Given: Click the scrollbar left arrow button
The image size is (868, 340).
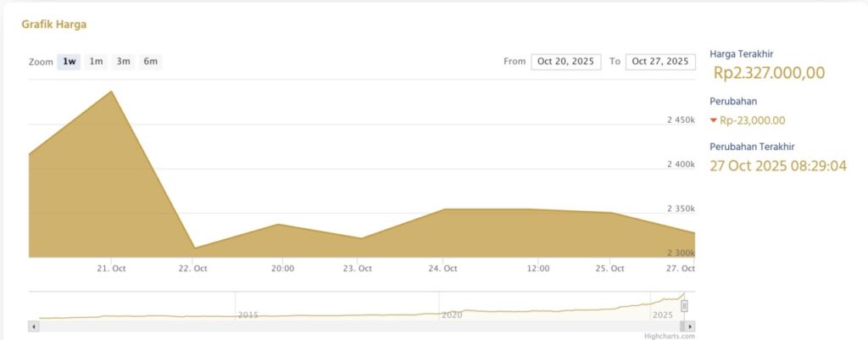Looking at the screenshot, I should coord(34,326).
